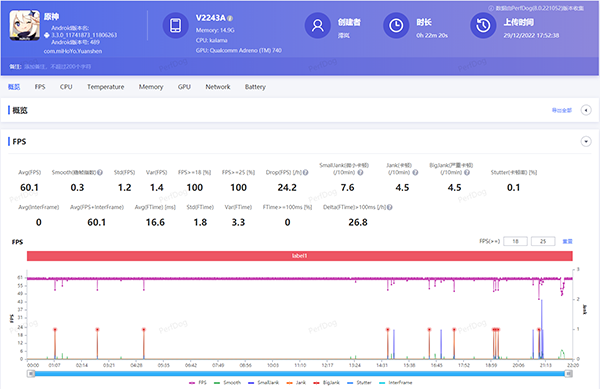Click the duration clock icon
600x389 pixels.
(396, 26)
